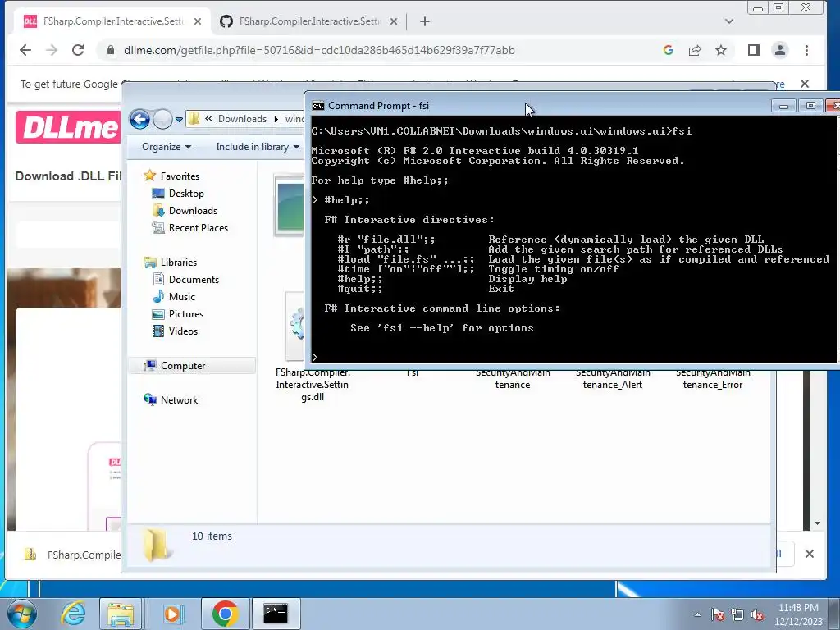This screenshot has width=840, height=630.
Task: Click Explorer back arrow button
Action: click(139, 119)
